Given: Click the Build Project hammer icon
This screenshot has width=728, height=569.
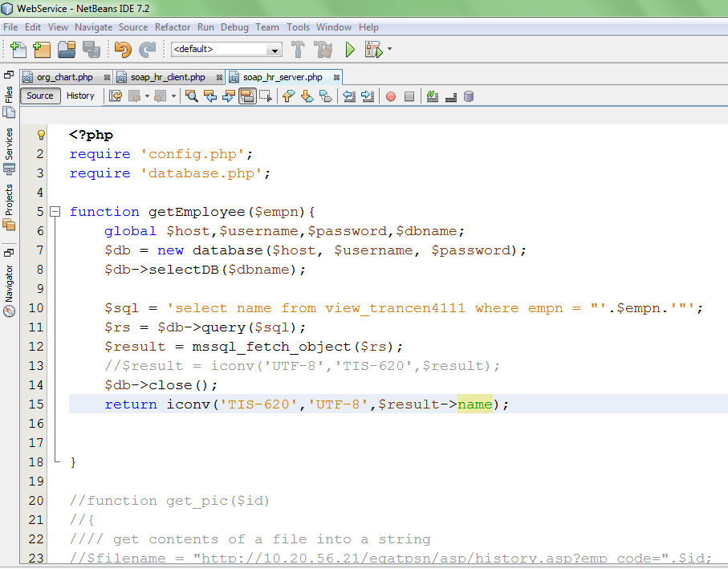Looking at the screenshot, I should (298, 50).
